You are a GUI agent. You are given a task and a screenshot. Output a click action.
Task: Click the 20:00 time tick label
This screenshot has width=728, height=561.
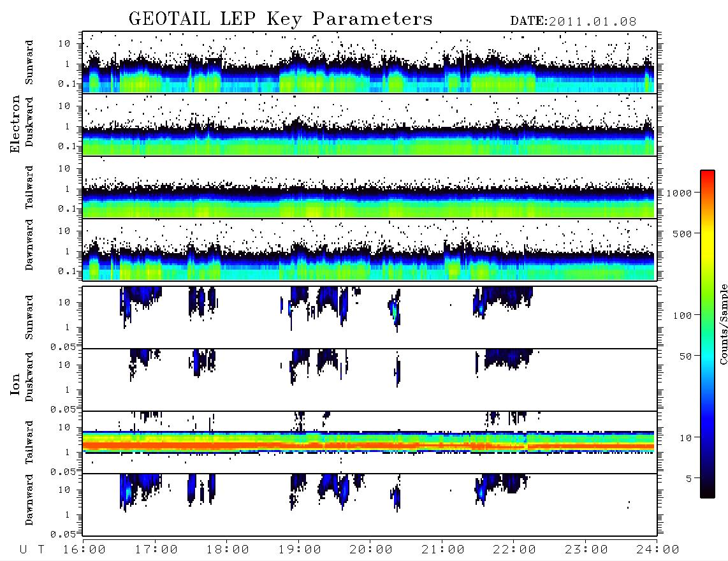pyautogui.click(x=371, y=550)
